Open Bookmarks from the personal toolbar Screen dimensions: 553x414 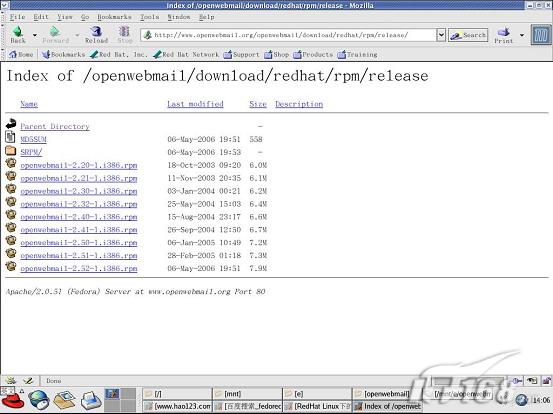(63, 54)
